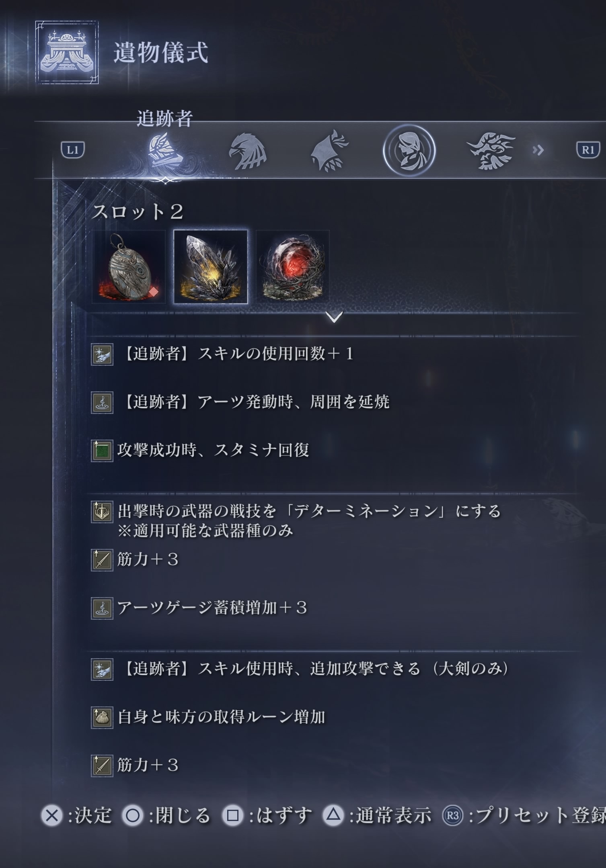Screen dimensions: 606x868
Task: Select the 追跡者 helmet character icon
Action: coord(165,151)
